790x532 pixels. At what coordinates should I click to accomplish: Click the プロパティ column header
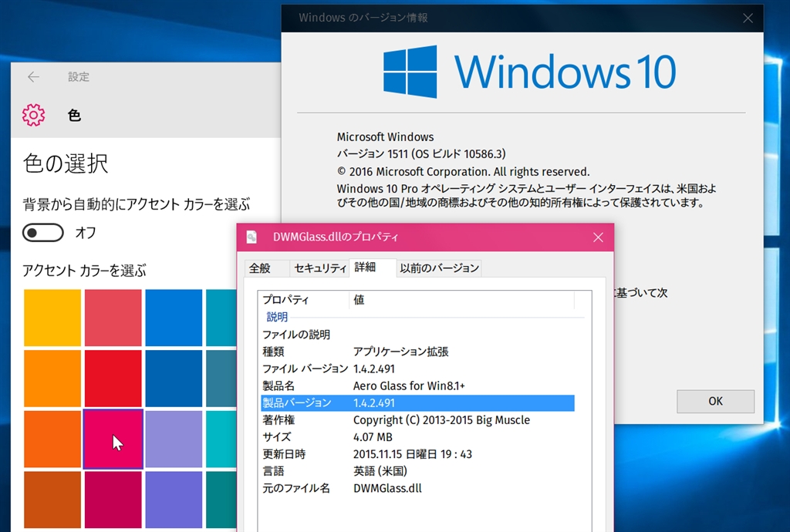[x=304, y=300]
